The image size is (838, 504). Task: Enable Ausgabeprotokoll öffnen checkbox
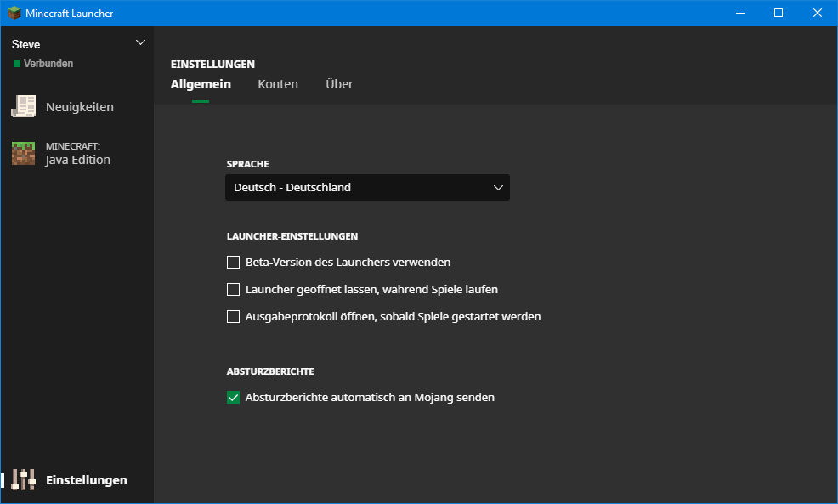click(234, 316)
